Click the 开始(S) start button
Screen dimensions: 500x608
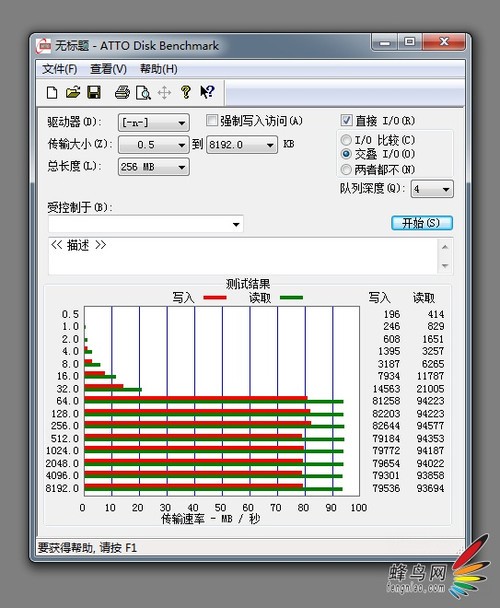tap(422, 223)
